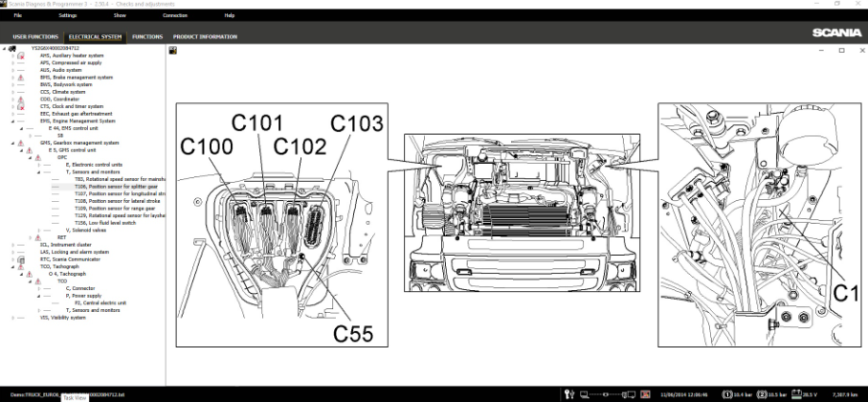
Task: Click the Task View button at bottom left
Action: click(x=74, y=398)
